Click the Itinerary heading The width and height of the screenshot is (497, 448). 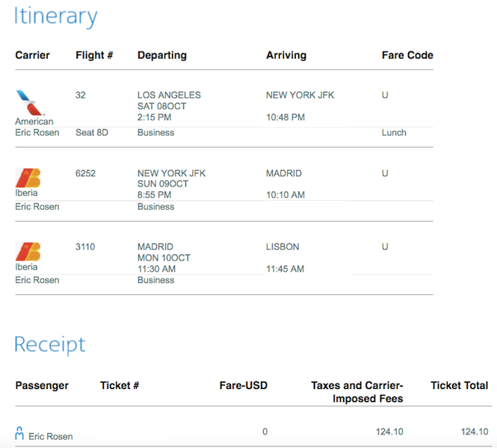click(x=56, y=16)
